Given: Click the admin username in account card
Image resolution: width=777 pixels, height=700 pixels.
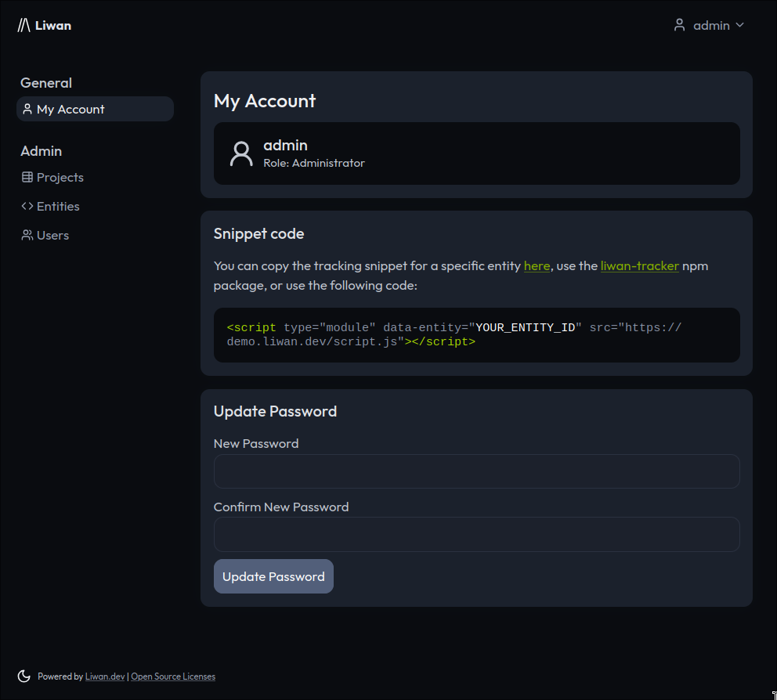Looking at the screenshot, I should click(285, 145).
